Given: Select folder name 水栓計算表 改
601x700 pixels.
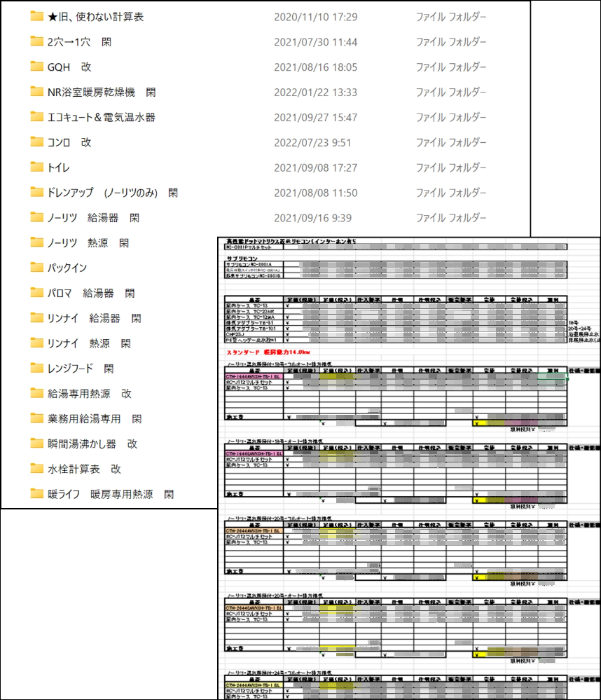Looking at the screenshot, I should point(84,469).
